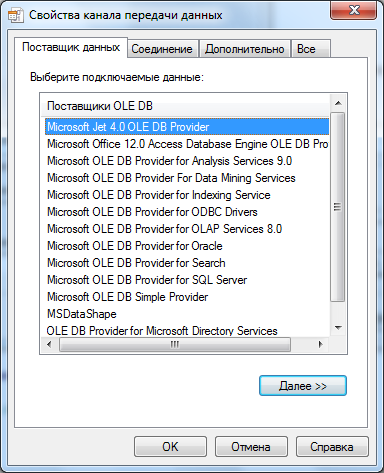Select OLE DB Provider for ODBC Drivers
The height and width of the screenshot is (473, 384).
coord(187,212)
